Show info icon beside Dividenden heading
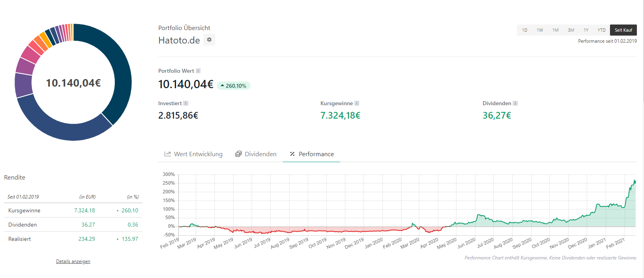Viewport: 644px width, 278px height. 515,103
